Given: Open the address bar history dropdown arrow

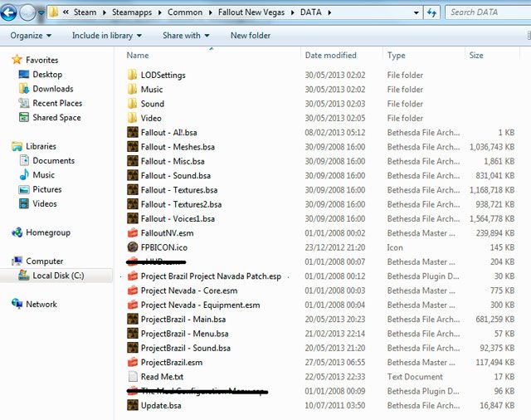Looking at the screenshot, I should coord(416,13).
